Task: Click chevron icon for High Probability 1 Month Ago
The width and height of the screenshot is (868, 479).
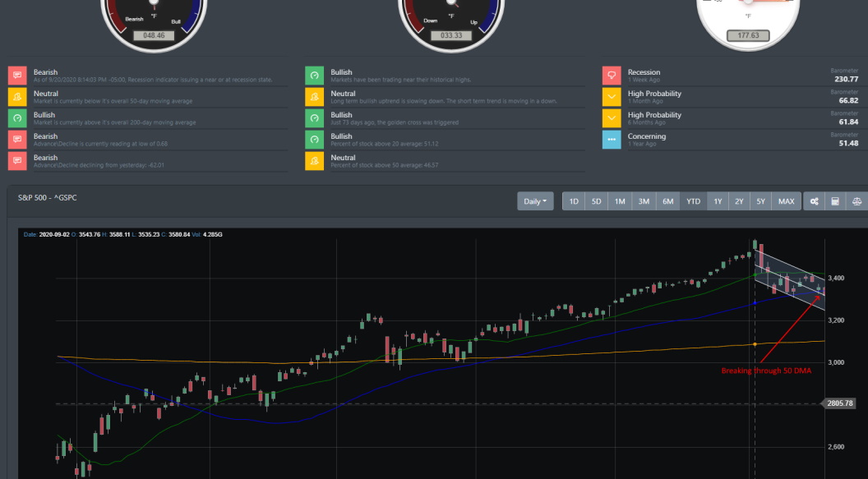Action: coord(612,97)
